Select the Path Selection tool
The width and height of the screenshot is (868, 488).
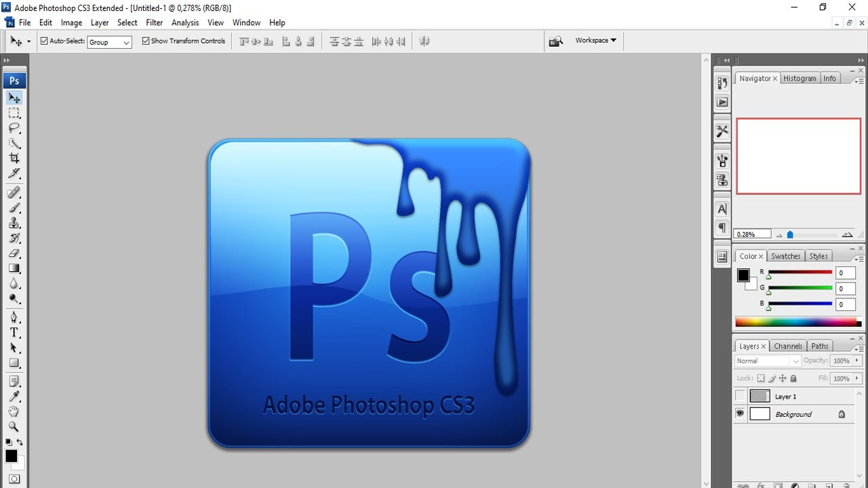click(14, 347)
